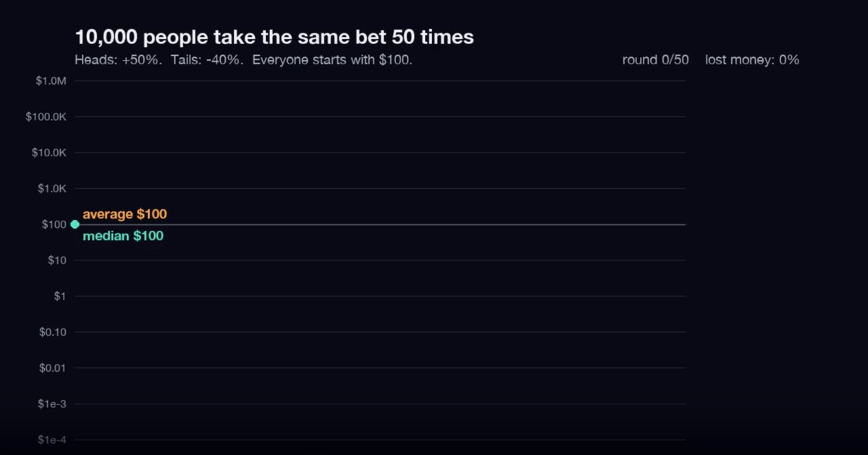
Task: Click the $1e-3 axis label
Action: 52,404
